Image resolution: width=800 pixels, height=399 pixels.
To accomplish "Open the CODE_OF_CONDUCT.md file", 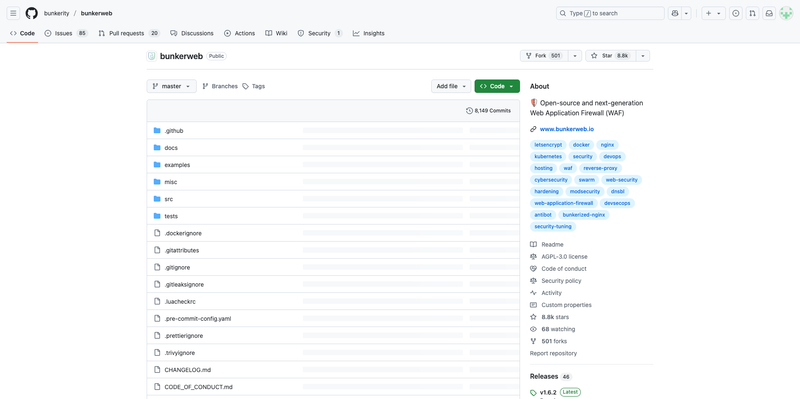I will 198,387.
